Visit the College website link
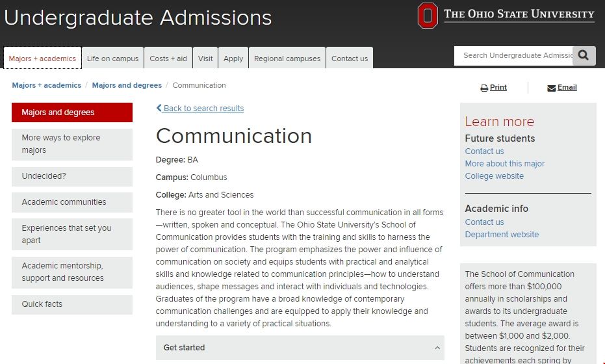Screen dimensions: 605x364 pos(494,176)
